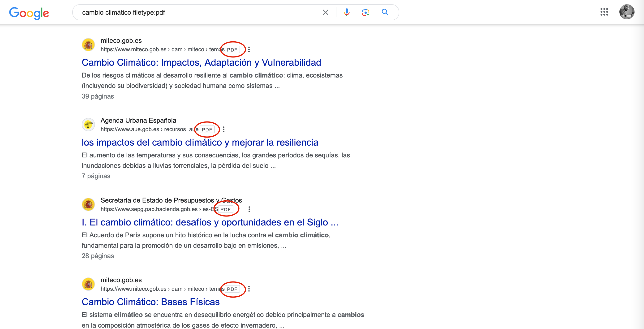
Task: Open 'los impactos del cambio climático y mejorar la resiliencia'
Action: [x=200, y=142]
